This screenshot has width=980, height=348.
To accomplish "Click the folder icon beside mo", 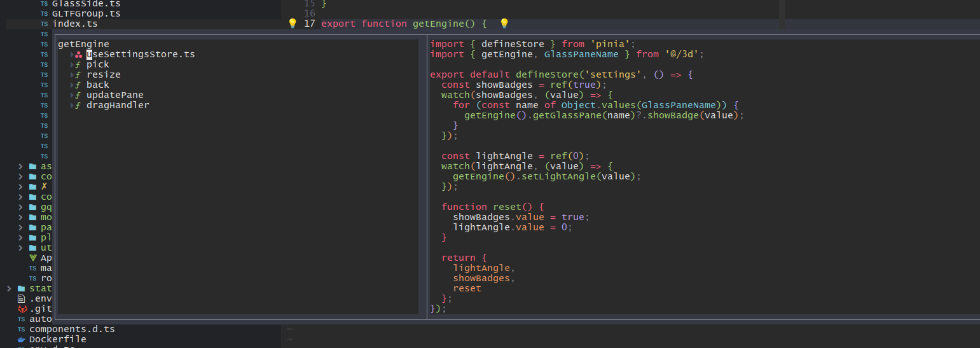I will click(x=33, y=217).
